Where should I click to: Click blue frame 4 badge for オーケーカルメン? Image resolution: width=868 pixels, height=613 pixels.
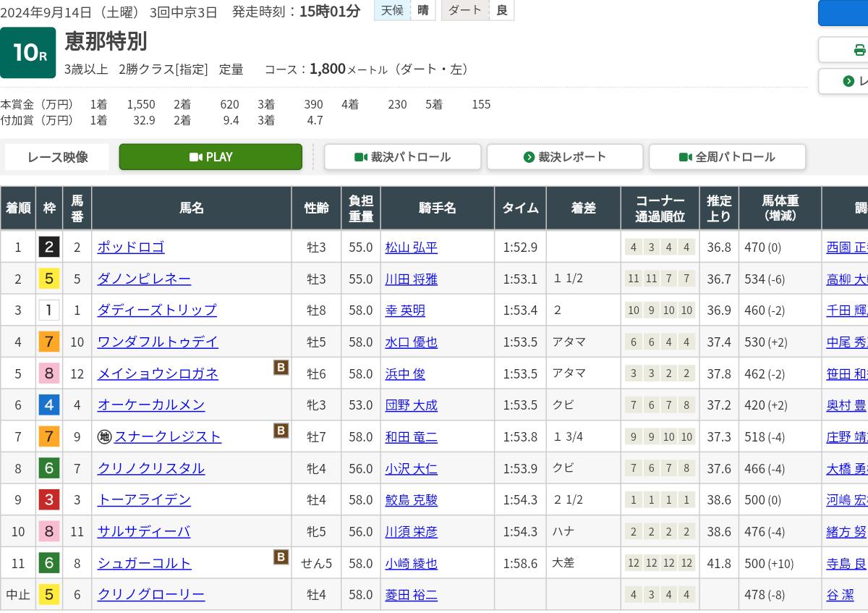[x=49, y=405]
